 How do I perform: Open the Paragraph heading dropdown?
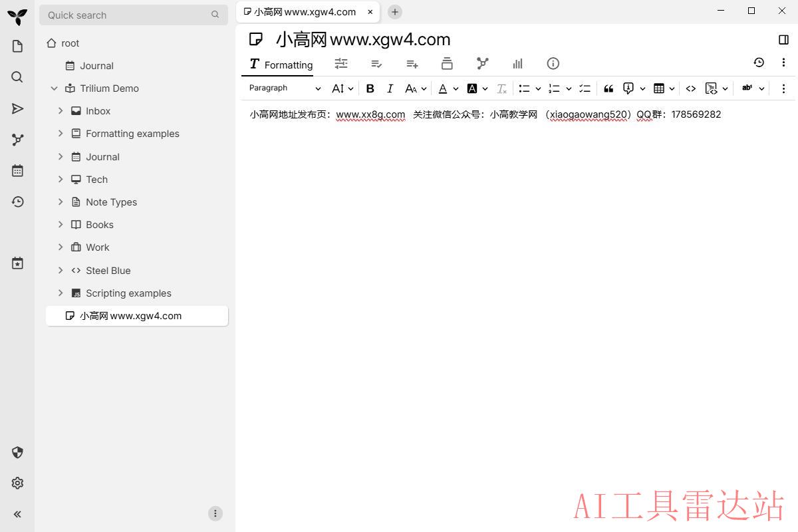point(285,88)
